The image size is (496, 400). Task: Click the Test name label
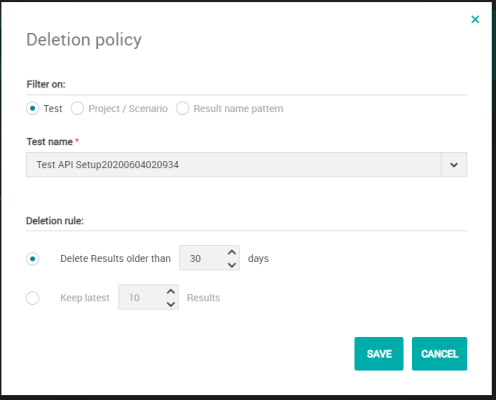tap(50, 142)
